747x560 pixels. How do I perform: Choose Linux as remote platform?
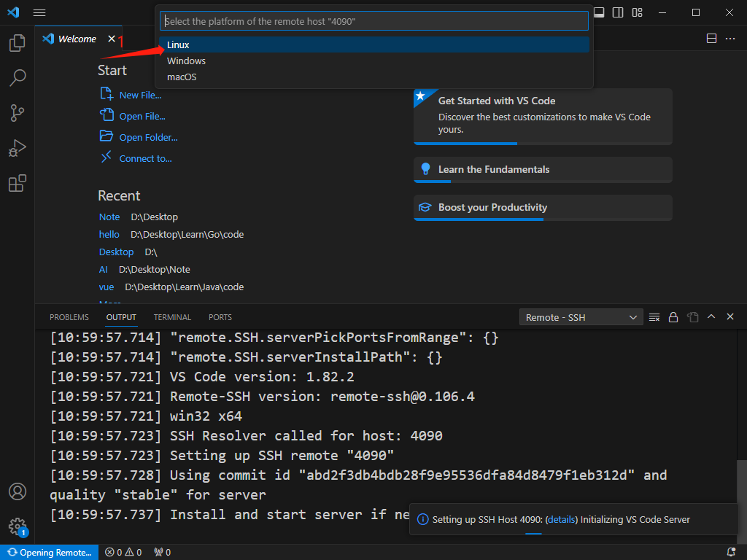(374, 44)
